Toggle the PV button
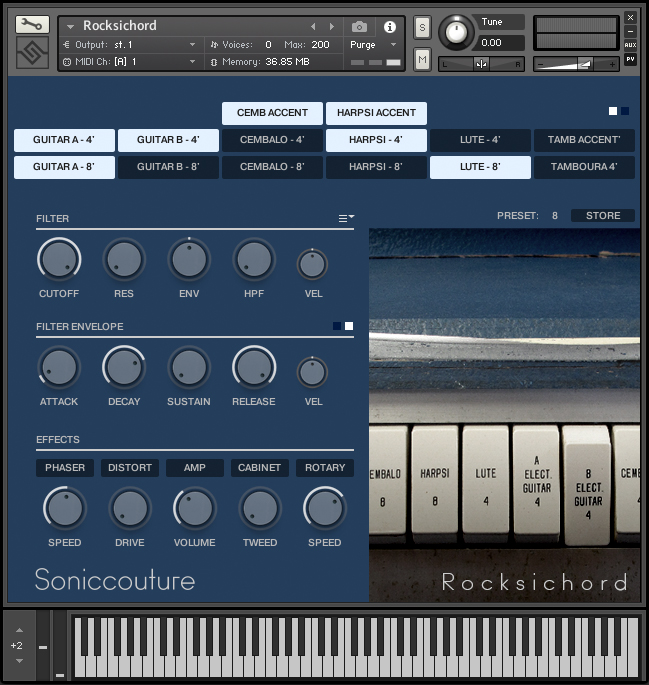 [630, 59]
